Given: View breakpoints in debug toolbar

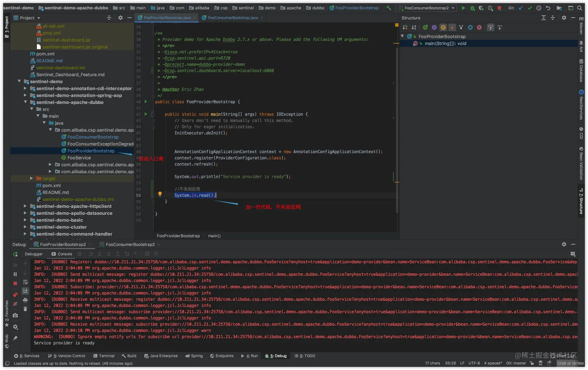Looking at the screenshot, I should tap(15, 295).
